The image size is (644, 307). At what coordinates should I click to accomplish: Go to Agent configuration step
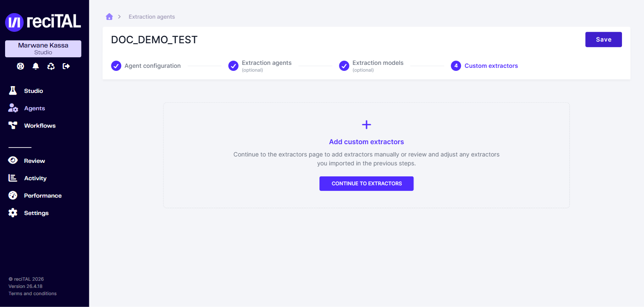pos(146,66)
